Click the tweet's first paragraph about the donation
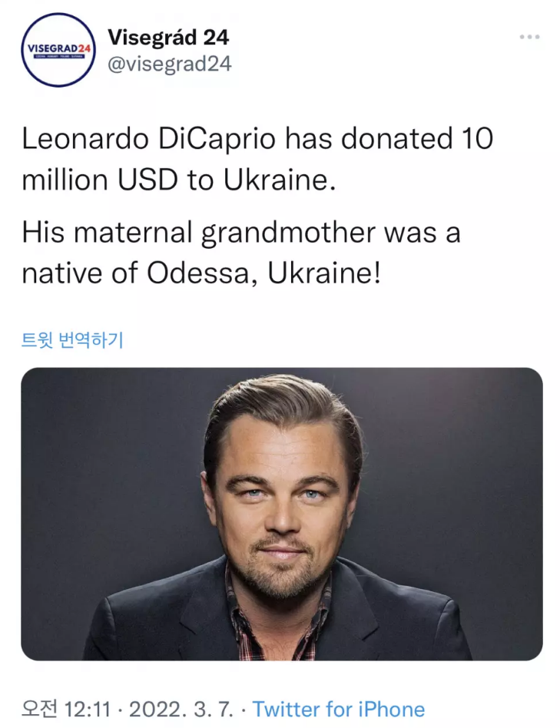This screenshot has width=560, height=728. [x=257, y=159]
